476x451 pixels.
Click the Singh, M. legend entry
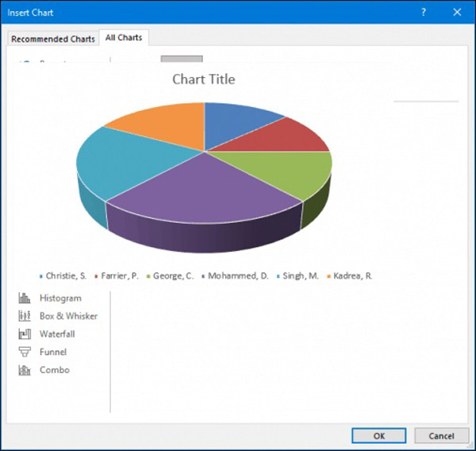pyautogui.click(x=297, y=276)
